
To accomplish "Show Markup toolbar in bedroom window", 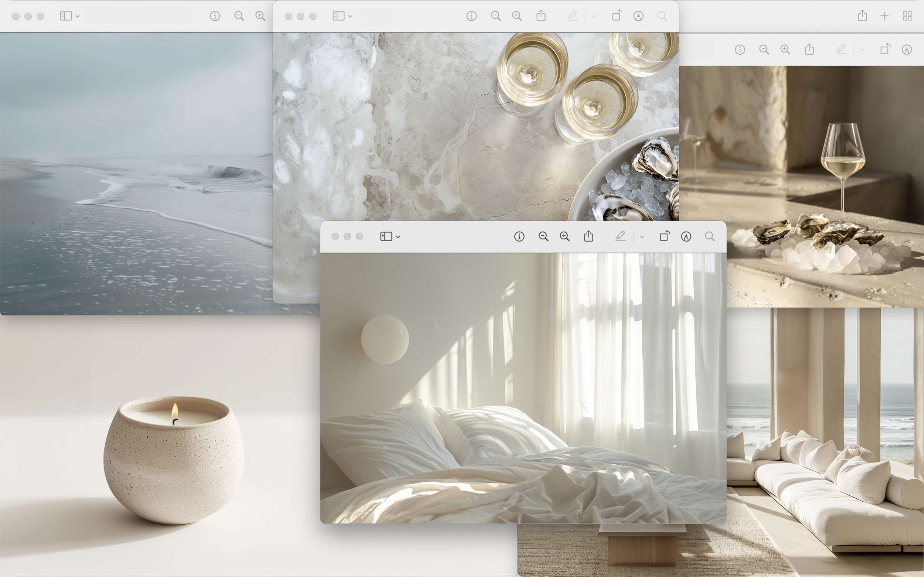I will click(686, 237).
